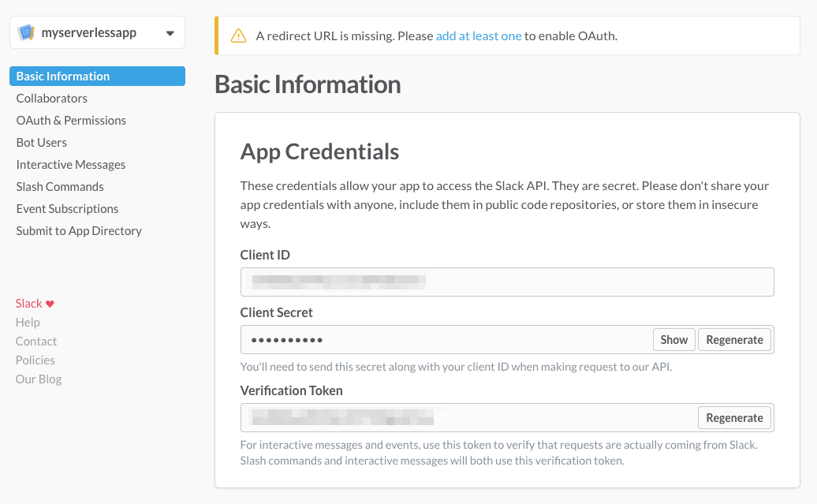Screen dimensions: 817x504
Task: Show the Client Secret value
Action: 673,340
